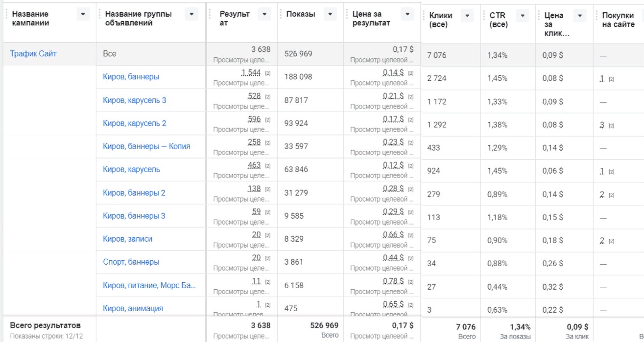Image resolution: width=644 pixels, height=342 pixels.
Task: Click the Киров, анимация ad set link
Action: click(133, 308)
